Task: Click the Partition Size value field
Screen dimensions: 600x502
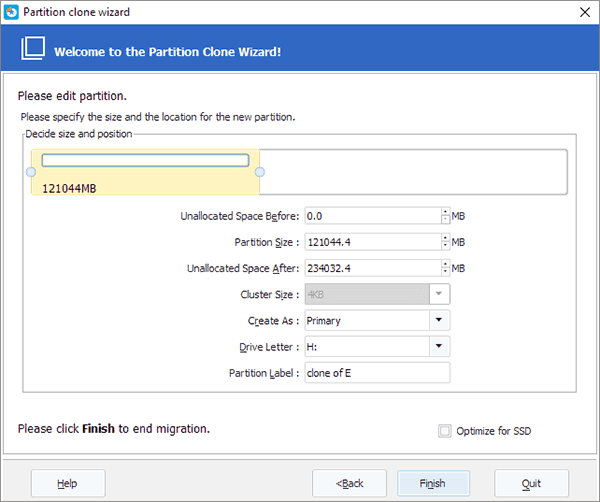Action: (371, 242)
